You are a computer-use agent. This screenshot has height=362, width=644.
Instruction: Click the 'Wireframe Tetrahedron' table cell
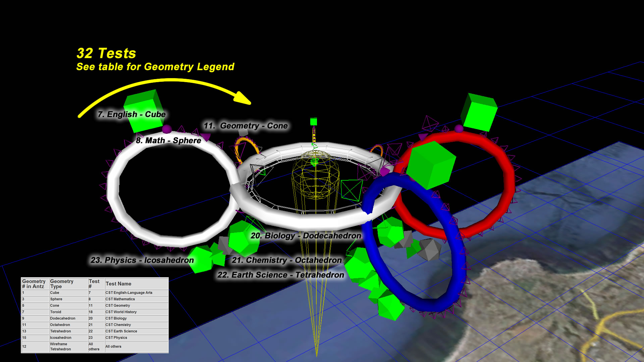(60, 347)
